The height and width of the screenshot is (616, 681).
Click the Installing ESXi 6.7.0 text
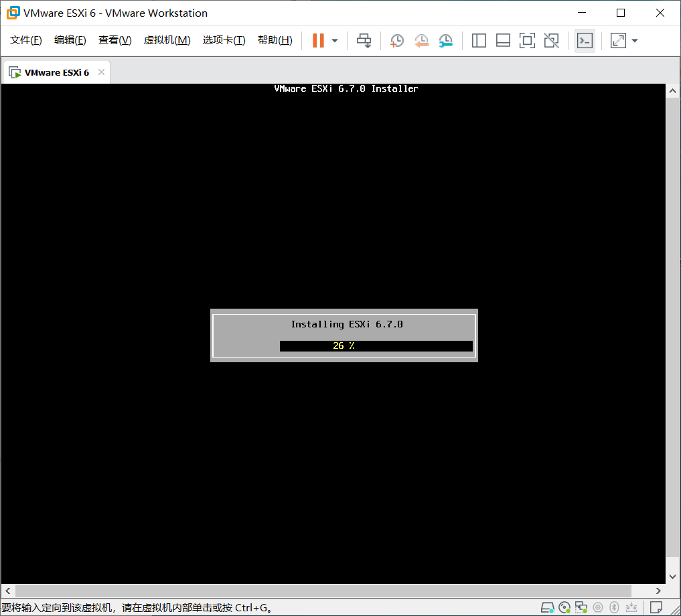(x=347, y=325)
